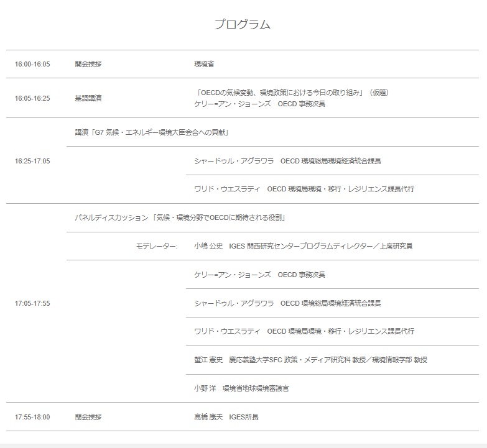The image size is (487, 448).
Task: Click 小嶋 公史 IGES moderator entry
Action: tap(304, 246)
